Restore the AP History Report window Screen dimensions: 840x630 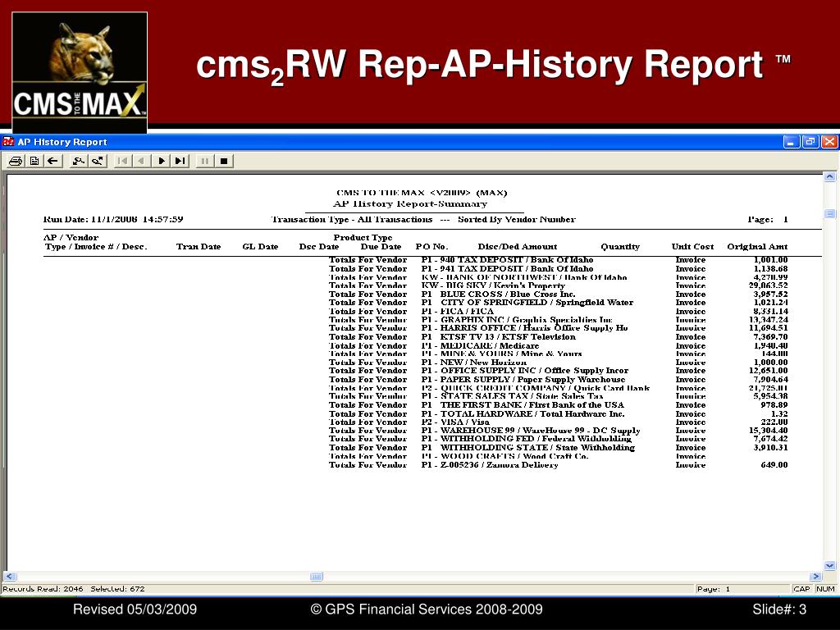810,141
